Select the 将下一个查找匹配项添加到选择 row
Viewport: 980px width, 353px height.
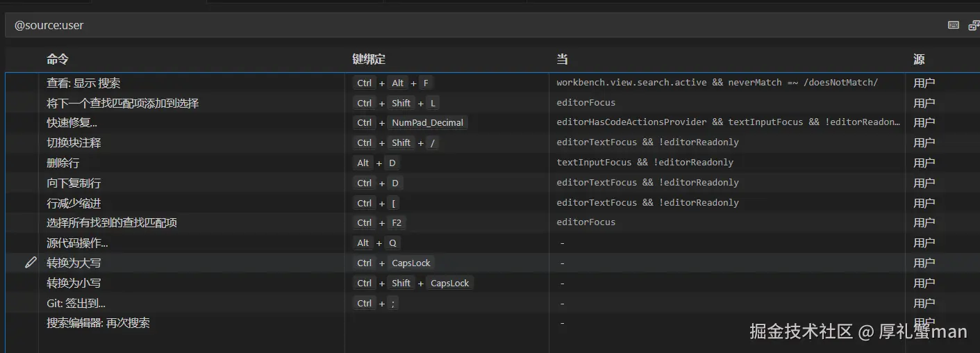[123, 104]
